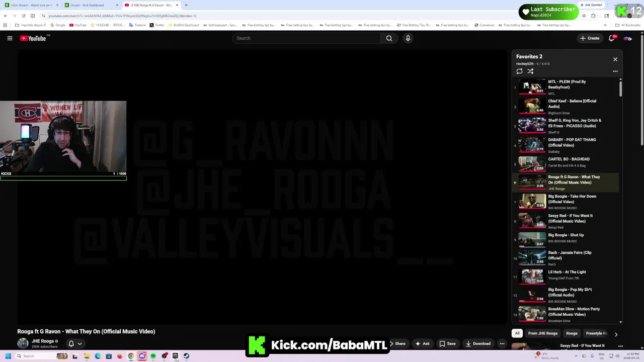Open Steam from the taskbar

click(x=186, y=356)
